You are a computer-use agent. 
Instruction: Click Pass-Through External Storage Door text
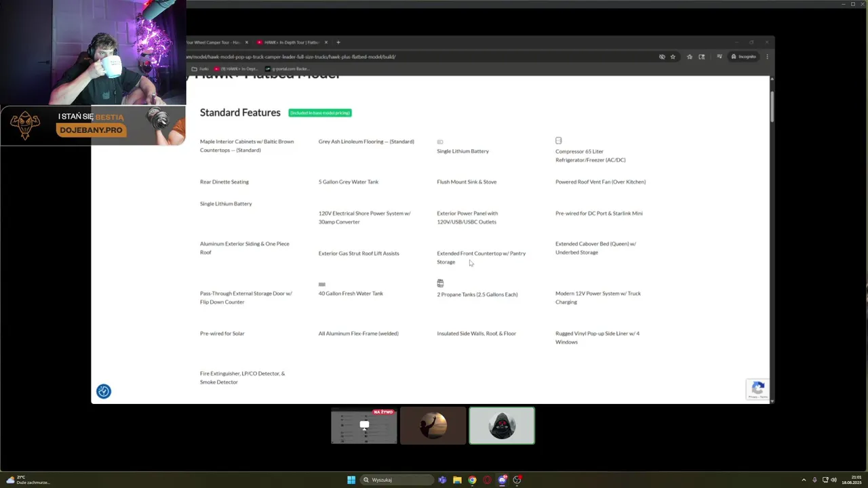click(x=246, y=298)
